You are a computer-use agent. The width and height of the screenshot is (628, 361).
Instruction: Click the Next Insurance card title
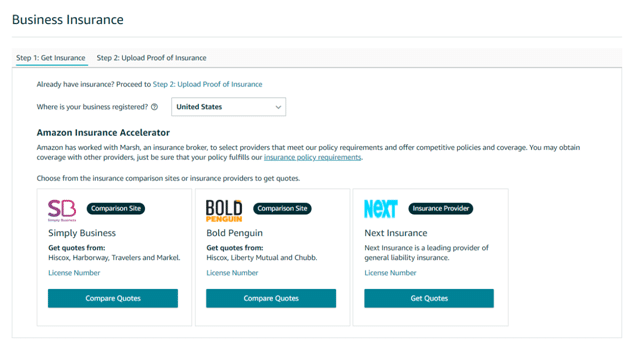(396, 233)
